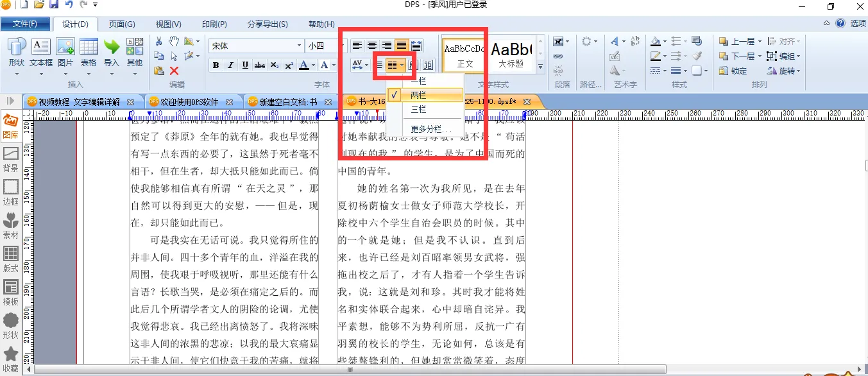The image size is (868, 376).
Task: Apply the 大标题 heading style
Action: (511, 54)
